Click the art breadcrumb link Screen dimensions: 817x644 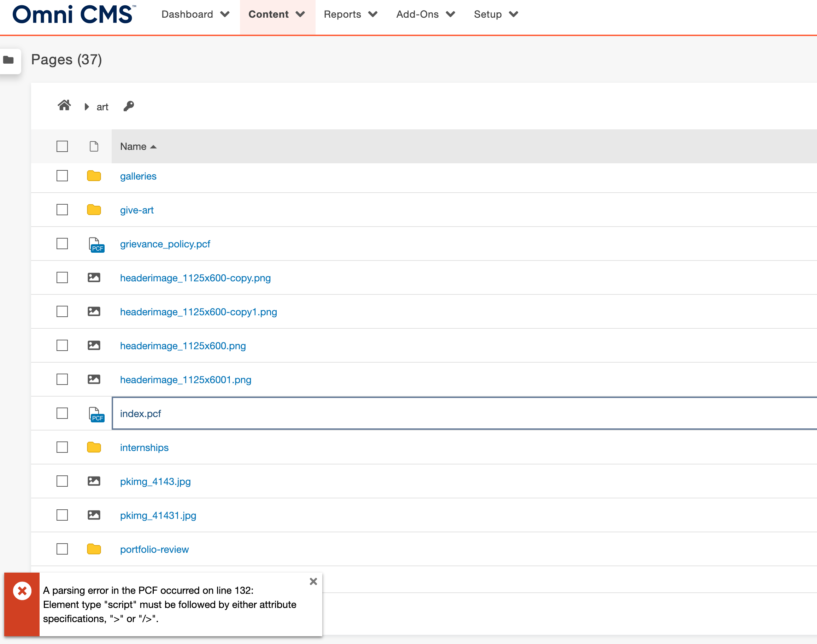(103, 106)
